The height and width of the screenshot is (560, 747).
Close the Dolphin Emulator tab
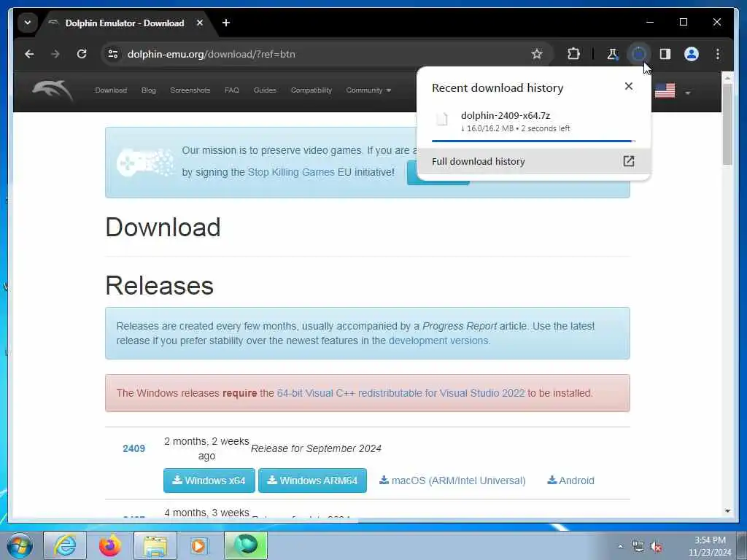[200, 23]
